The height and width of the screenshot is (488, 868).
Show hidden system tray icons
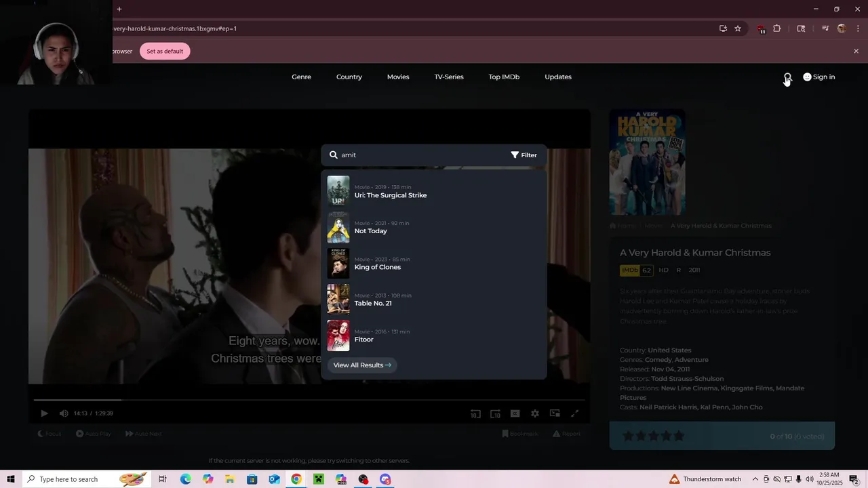tap(755, 479)
